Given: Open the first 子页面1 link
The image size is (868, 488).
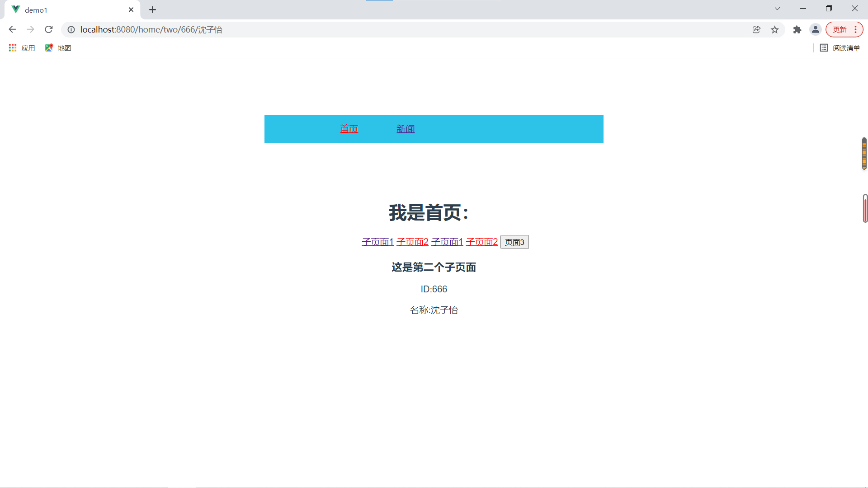Looking at the screenshot, I should [377, 242].
